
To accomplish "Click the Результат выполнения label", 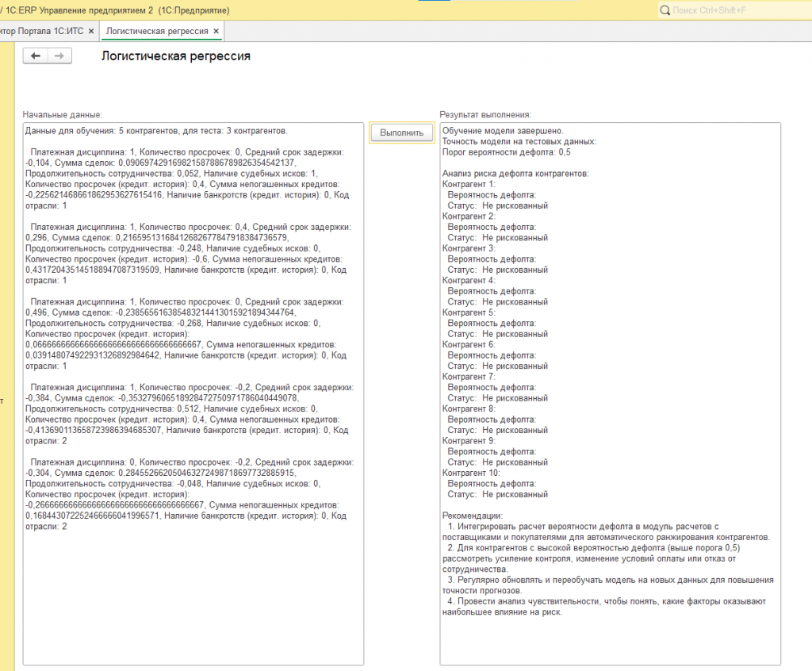I will [x=485, y=114].
